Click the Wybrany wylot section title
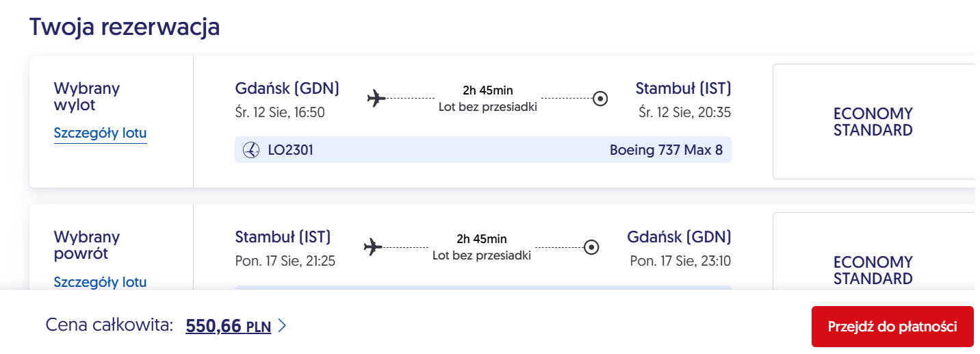 click(x=87, y=97)
